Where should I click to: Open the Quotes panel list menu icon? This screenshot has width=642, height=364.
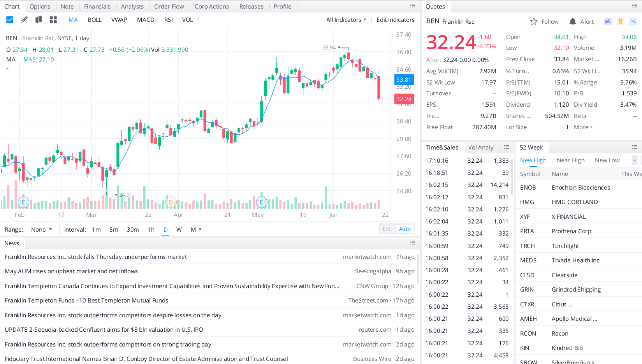click(635, 6)
